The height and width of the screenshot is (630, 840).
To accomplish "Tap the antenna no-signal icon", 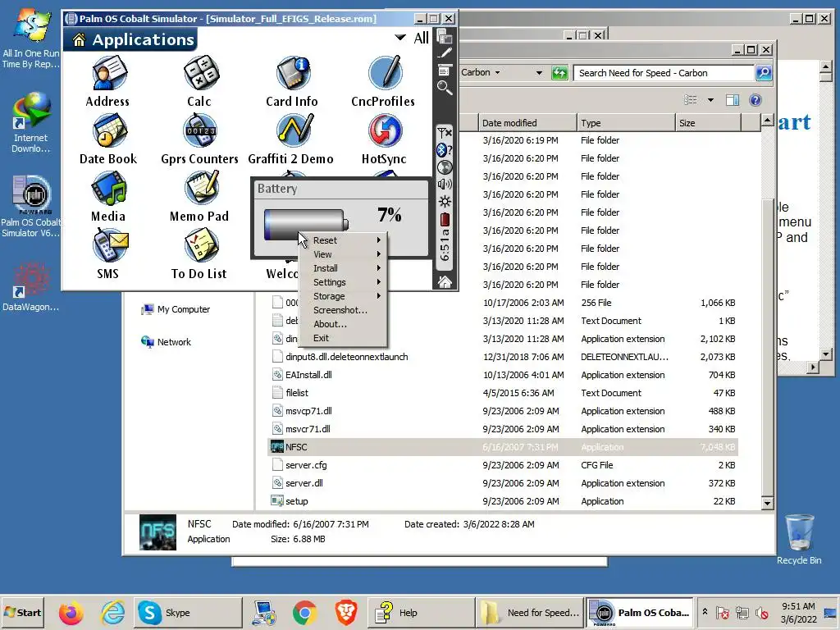I will click(x=444, y=132).
